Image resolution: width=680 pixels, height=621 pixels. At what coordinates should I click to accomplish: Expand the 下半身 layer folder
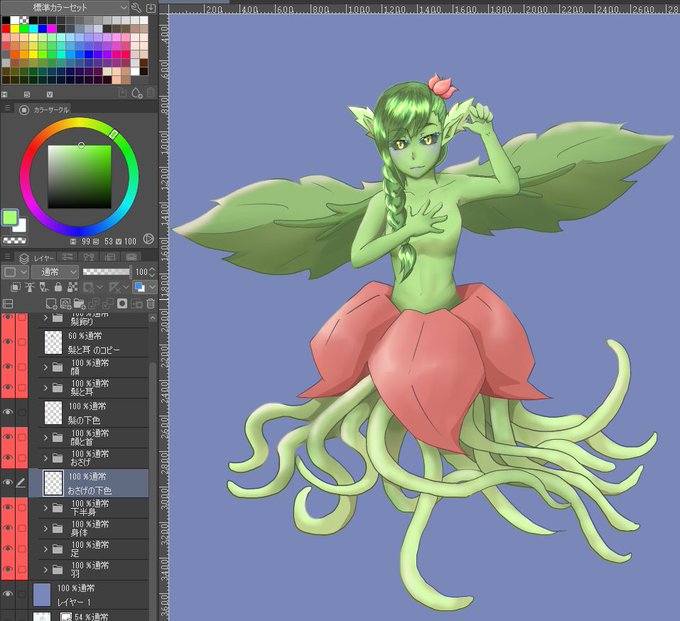coord(46,507)
